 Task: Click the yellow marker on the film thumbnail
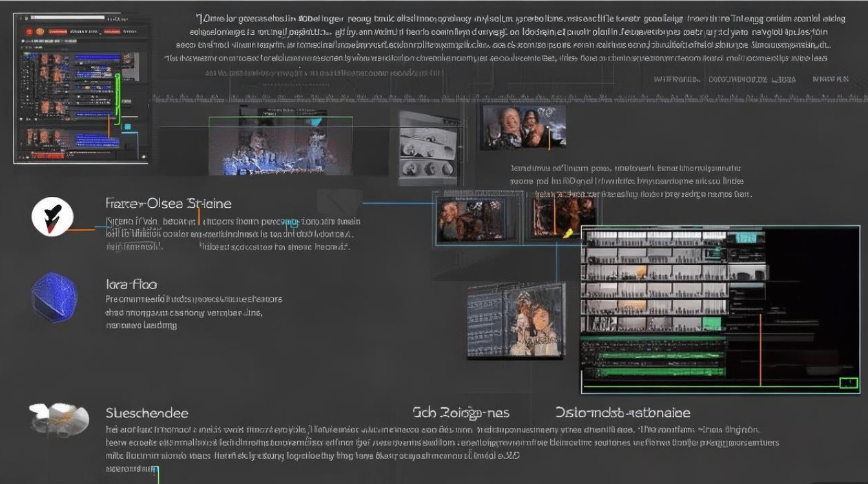click(x=568, y=232)
